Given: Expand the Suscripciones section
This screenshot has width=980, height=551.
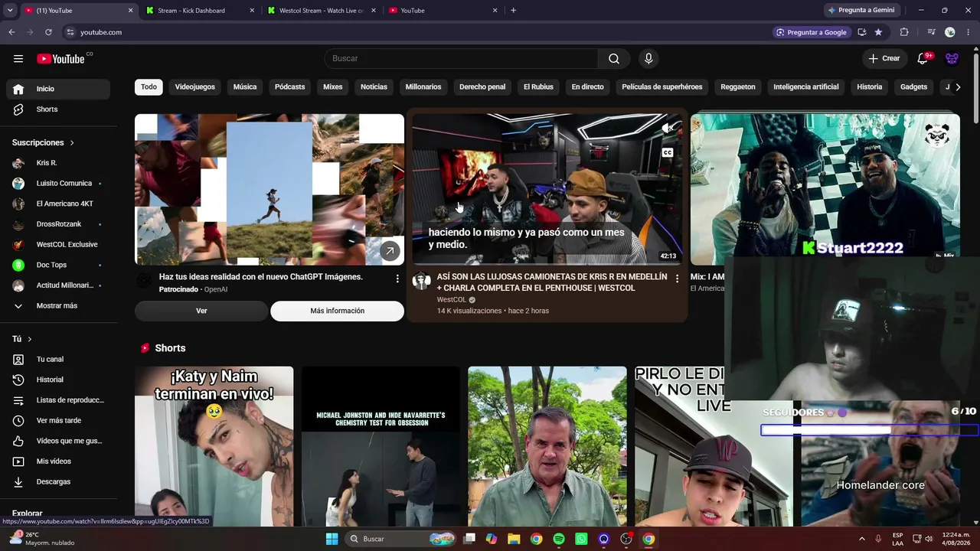Looking at the screenshot, I should coord(44,142).
